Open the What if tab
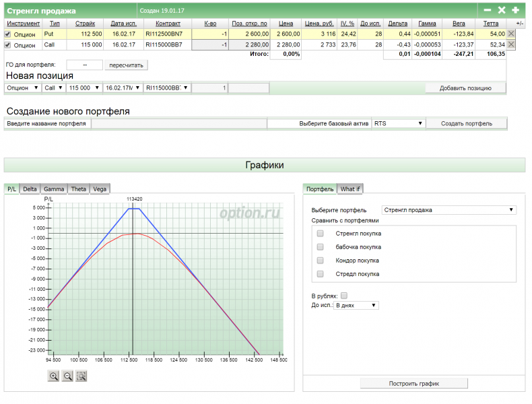532x404 pixels. [350, 189]
